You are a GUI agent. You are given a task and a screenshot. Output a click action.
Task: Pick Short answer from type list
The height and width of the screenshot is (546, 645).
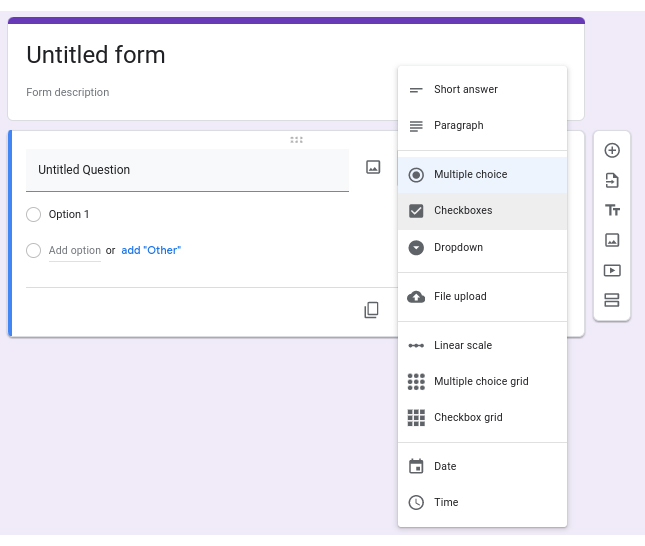(482, 89)
